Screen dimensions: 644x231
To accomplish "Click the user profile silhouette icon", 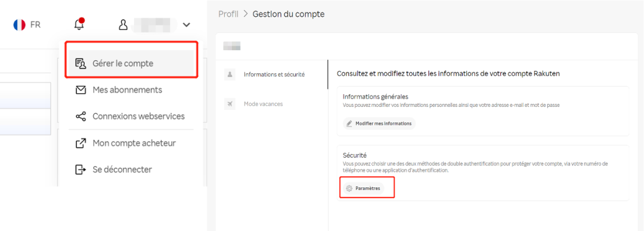I will click(x=123, y=25).
